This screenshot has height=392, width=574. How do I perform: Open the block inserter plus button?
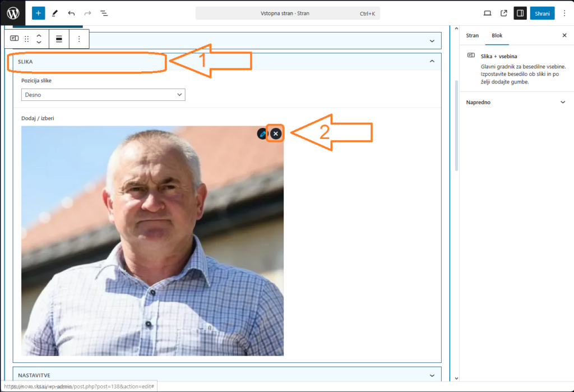[x=38, y=13]
